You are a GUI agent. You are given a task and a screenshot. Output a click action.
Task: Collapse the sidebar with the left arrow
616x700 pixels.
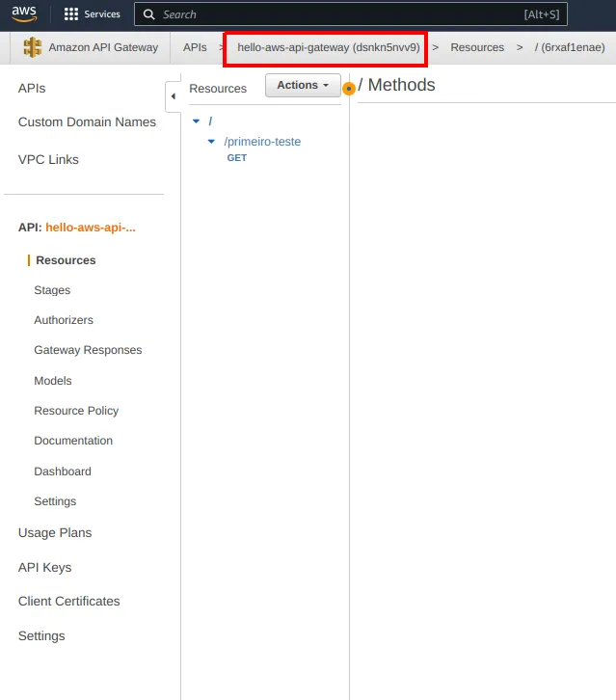point(174,96)
